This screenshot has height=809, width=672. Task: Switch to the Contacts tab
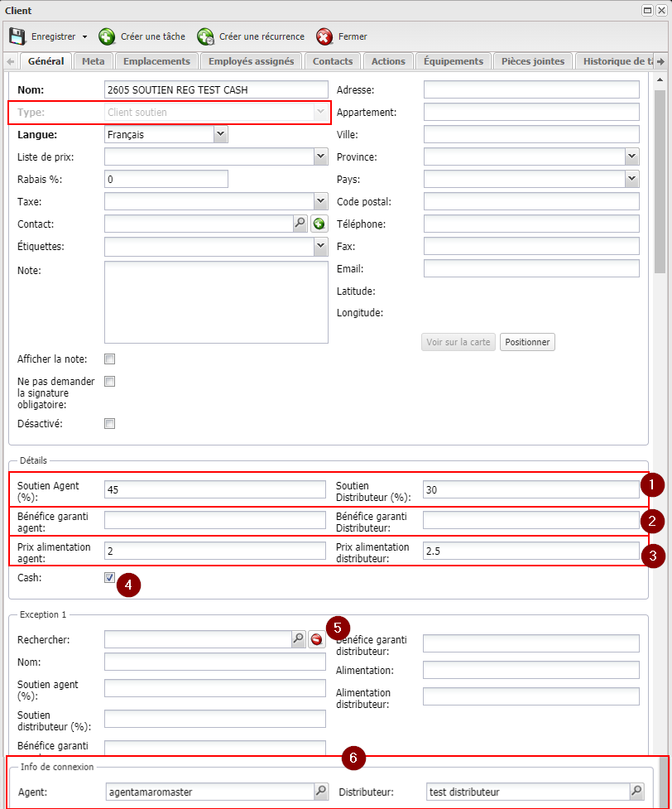[x=333, y=61]
